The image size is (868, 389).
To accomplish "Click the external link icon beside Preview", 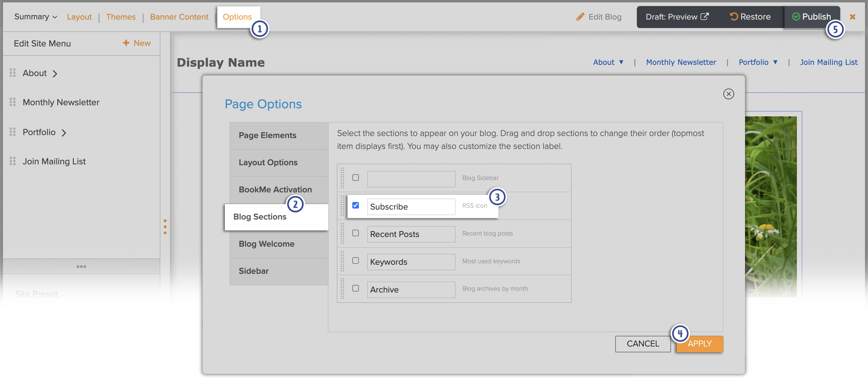I will pyautogui.click(x=705, y=17).
